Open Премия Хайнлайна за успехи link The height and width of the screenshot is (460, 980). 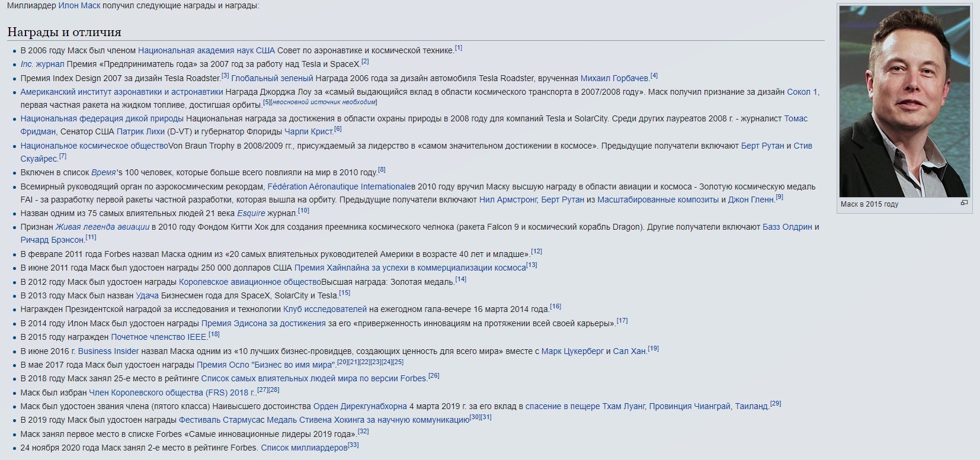click(410, 268)
